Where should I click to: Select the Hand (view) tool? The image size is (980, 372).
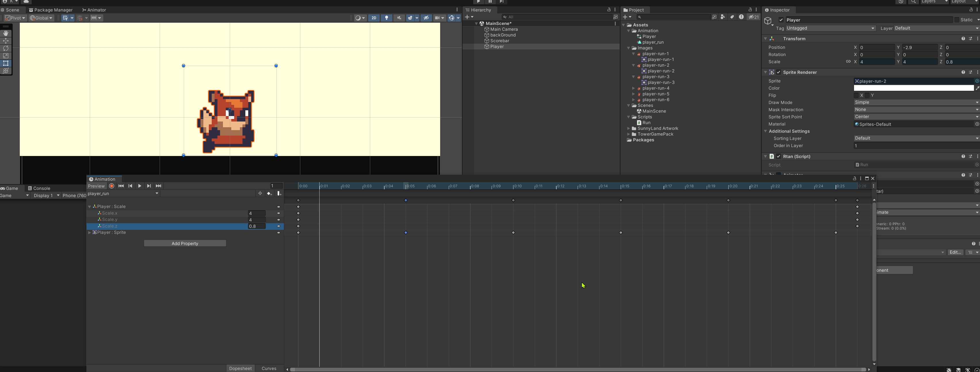pos(6,33)
